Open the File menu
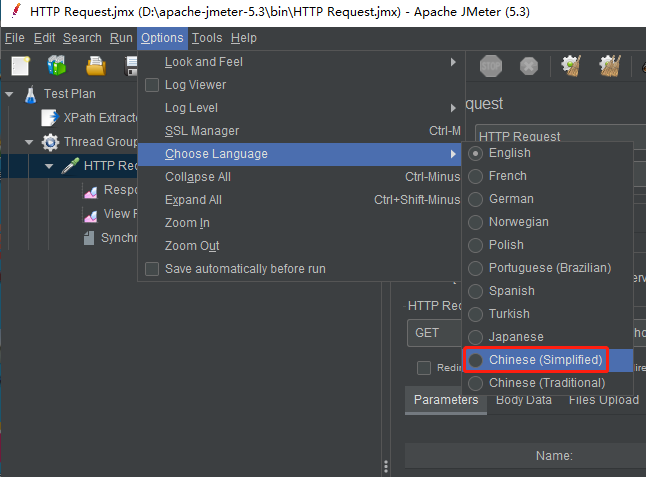Viewport: 646px width, 477px height. (15, 38)
